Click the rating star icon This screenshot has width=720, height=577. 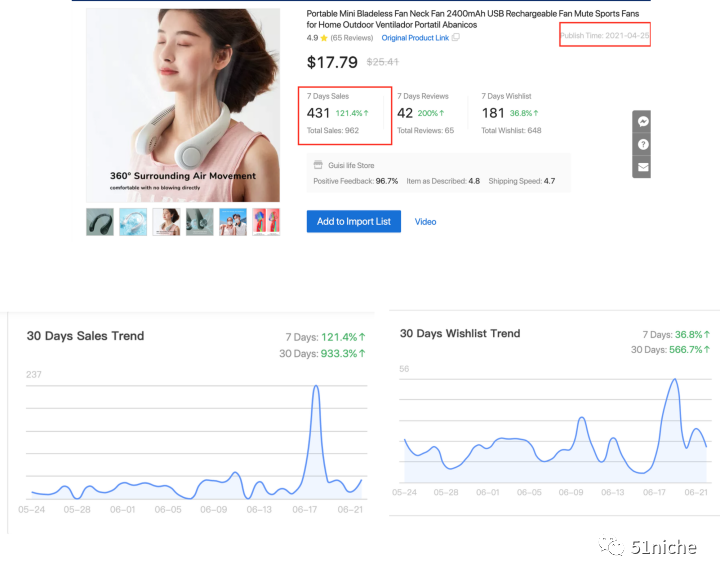[324, 38]
